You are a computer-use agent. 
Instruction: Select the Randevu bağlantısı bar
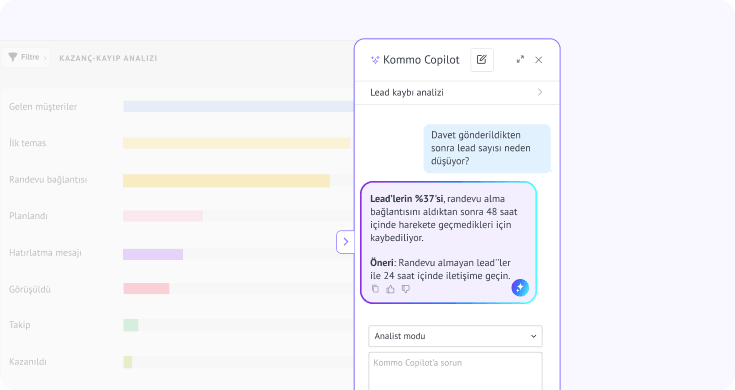(226, 180)
